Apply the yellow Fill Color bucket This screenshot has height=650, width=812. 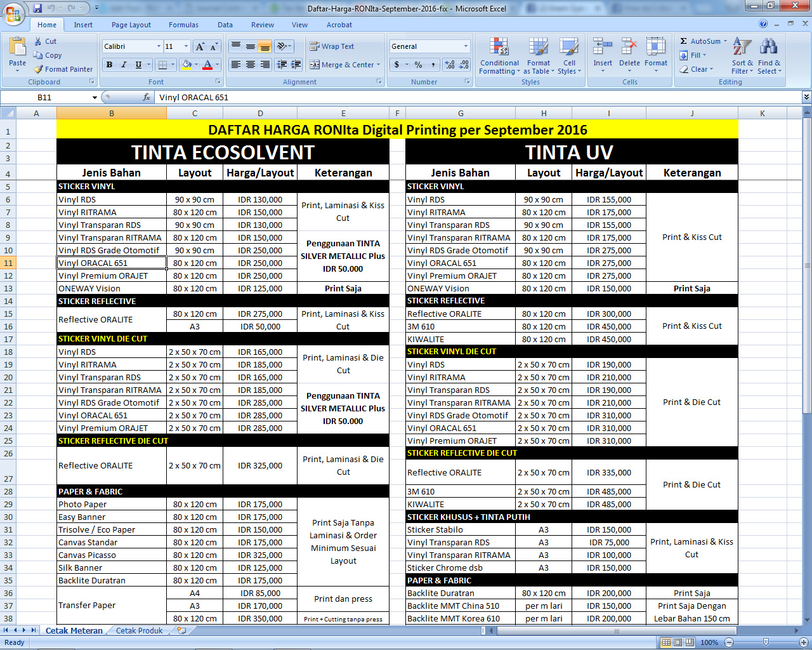click(x=187, y=65)
